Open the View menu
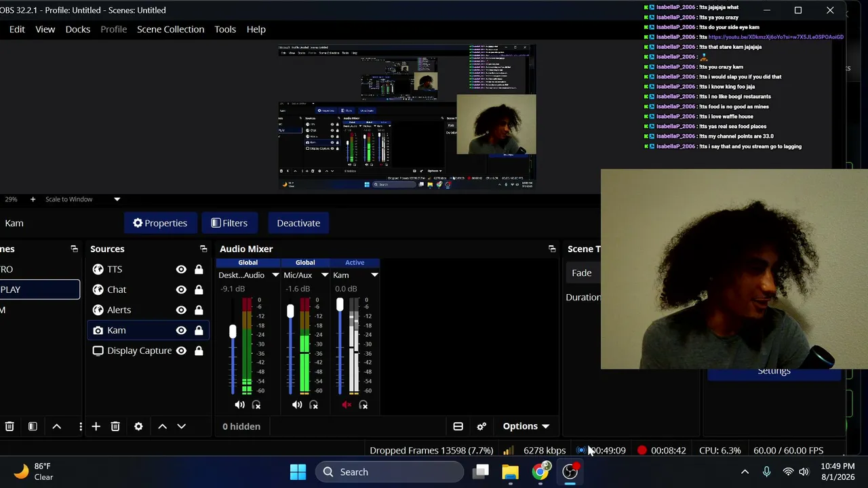Image resolution: width=868 pixels, height=488 pixels. point(45,29)
